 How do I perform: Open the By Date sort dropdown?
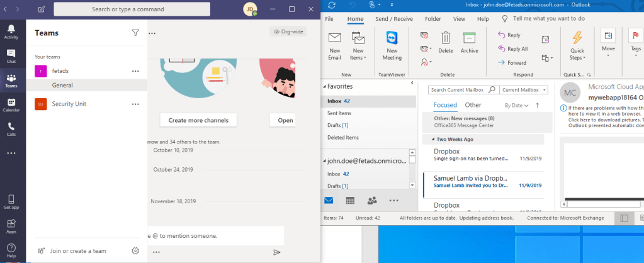516,106
